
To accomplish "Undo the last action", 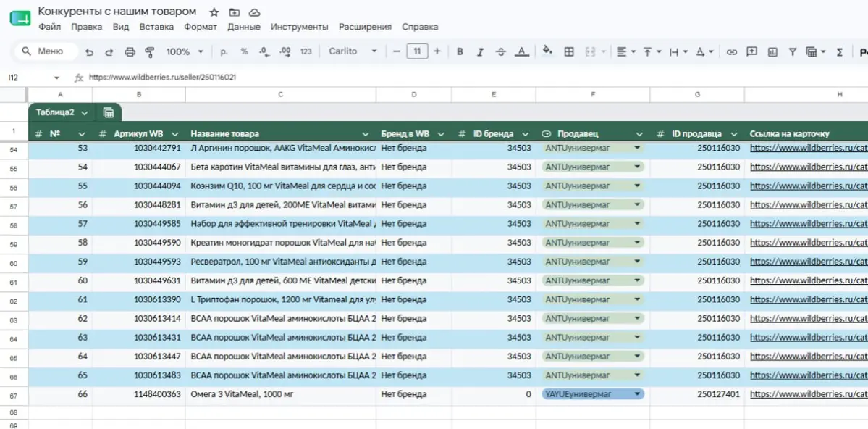I will point(89,51).
